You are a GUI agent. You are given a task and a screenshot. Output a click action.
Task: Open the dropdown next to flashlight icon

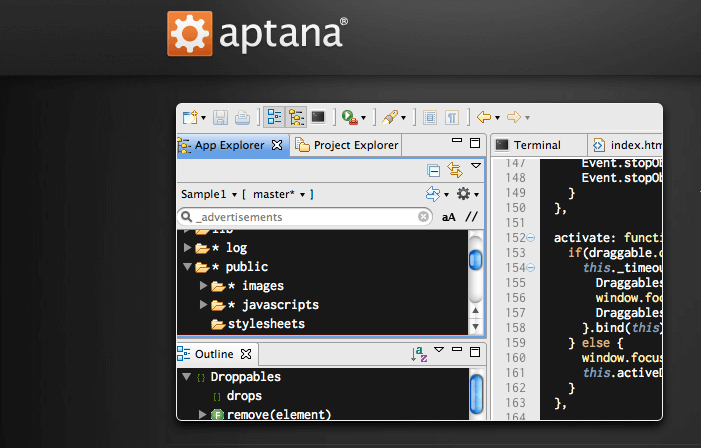click(x=403, y=118)
